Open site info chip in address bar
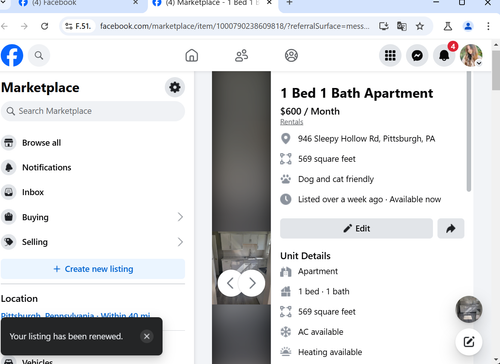 pos(78,26)
